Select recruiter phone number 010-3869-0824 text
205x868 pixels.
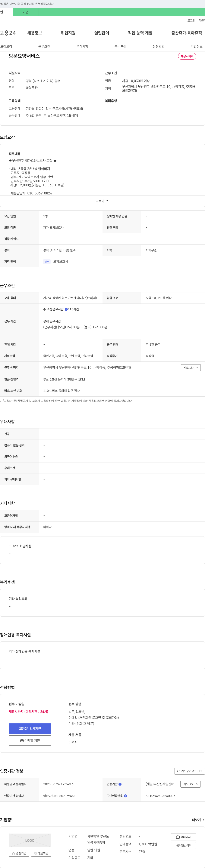click(39, 193)
